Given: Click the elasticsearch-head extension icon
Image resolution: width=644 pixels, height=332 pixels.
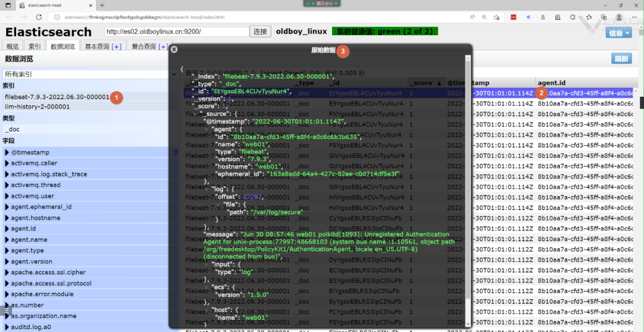Looking at the screenshot, I should click(x=558, y=17).
